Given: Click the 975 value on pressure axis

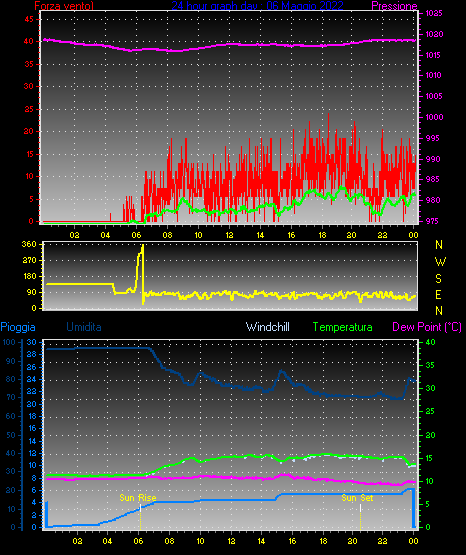Looking at the screenshot, I should pos(432,221).
